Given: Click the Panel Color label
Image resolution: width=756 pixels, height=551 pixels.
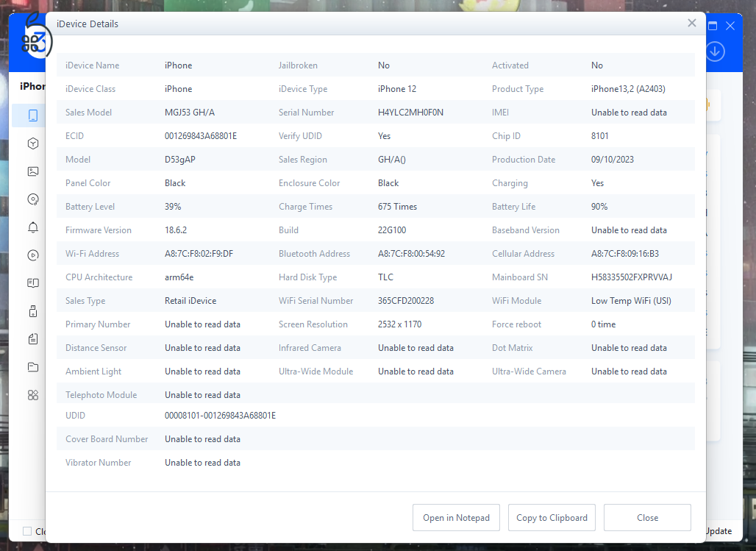Looking at the screenshot, I should tap(88, 183).
